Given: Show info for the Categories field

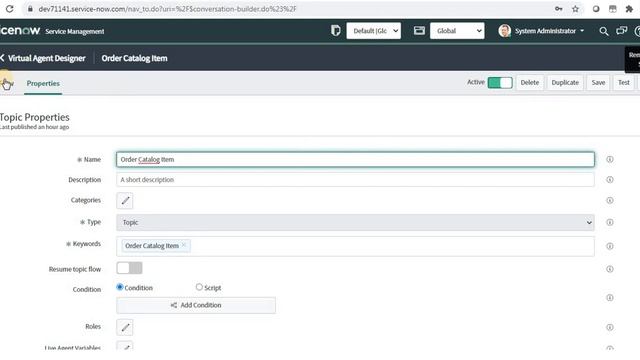Looking at the screenshot, I should [609, 200].
